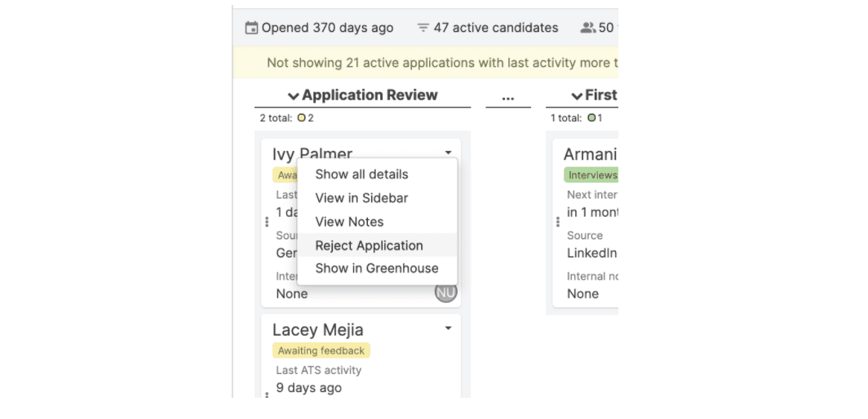Viewport: 868px width, 419px height.
Task: Select View Notes in the context menu
Action: click(349, 222)
